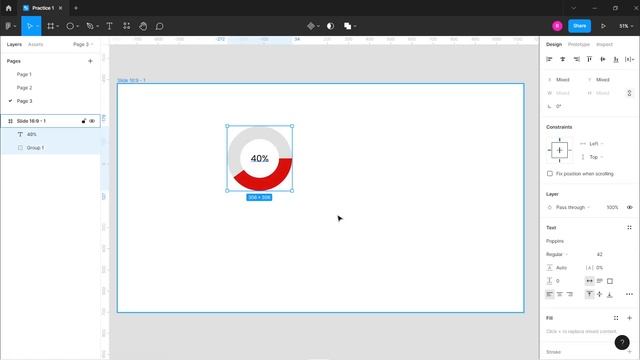This screenshot has width=640, height=360.
Task: Open Regular font weight dropdown
Action: [557, 254]
